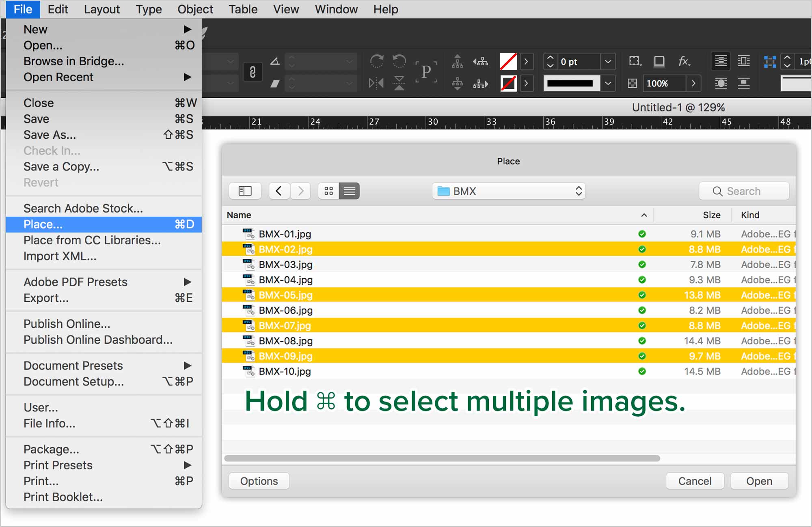Click the grid view icon

click(328, 190)
